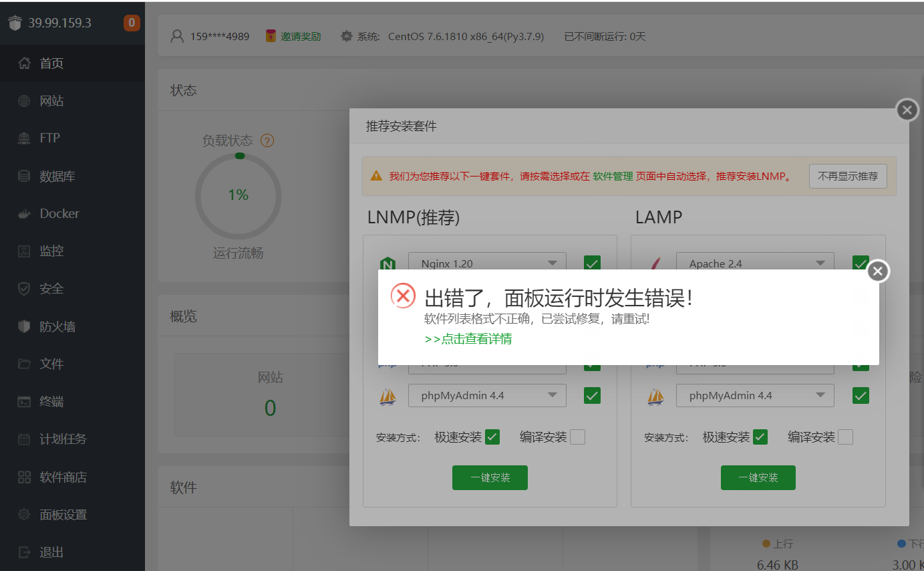The width and height of the screenshot is (924, 571).
Task: Click the system gear icon beside 系统
Action: point(346,36)
